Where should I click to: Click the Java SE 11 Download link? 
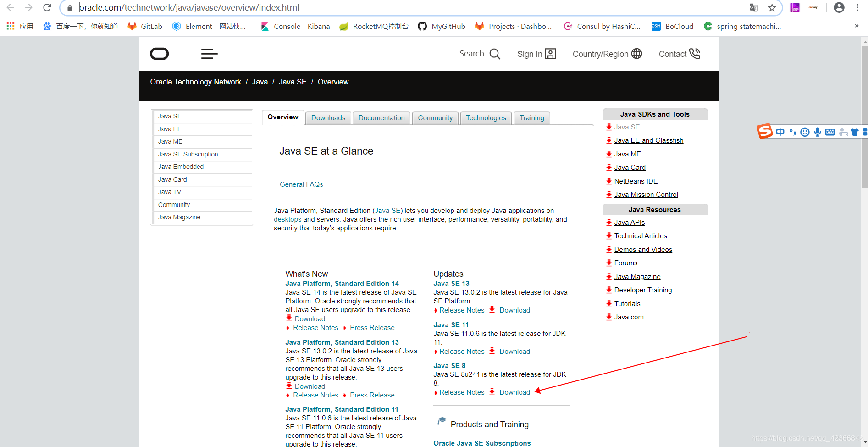(x=514, y=352)
